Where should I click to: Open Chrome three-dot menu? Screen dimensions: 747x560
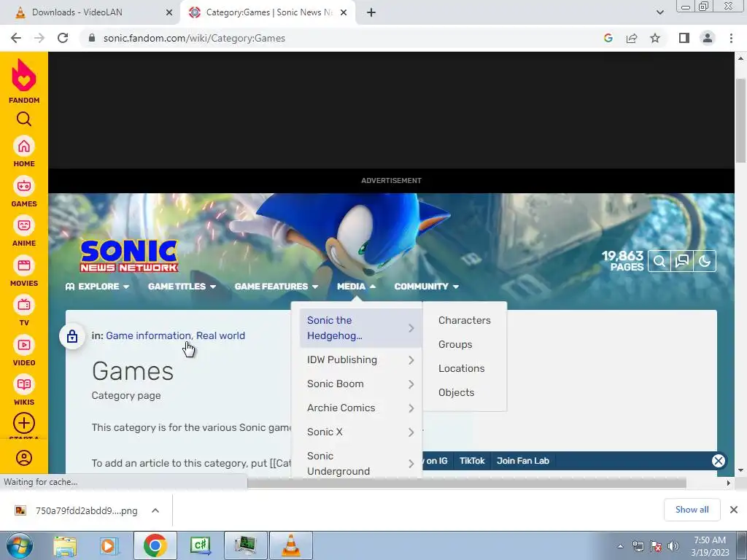click(x=731, y=38)
